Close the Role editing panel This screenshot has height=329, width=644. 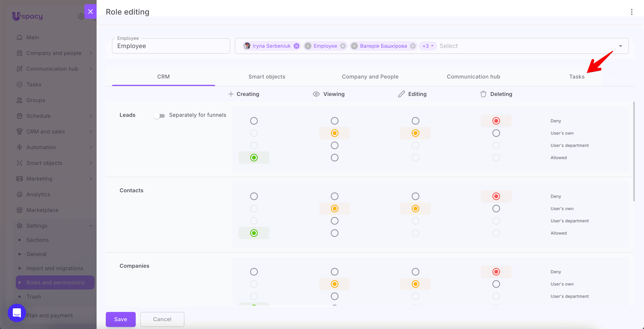90,11
